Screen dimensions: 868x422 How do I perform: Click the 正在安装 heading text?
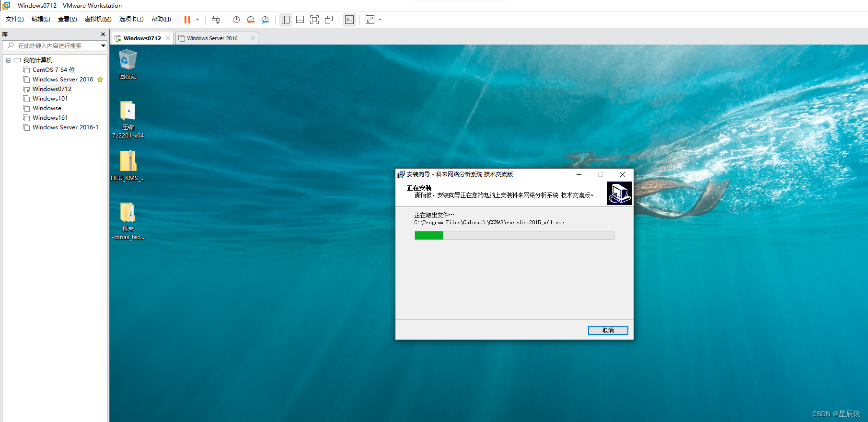tap(419, 188)
